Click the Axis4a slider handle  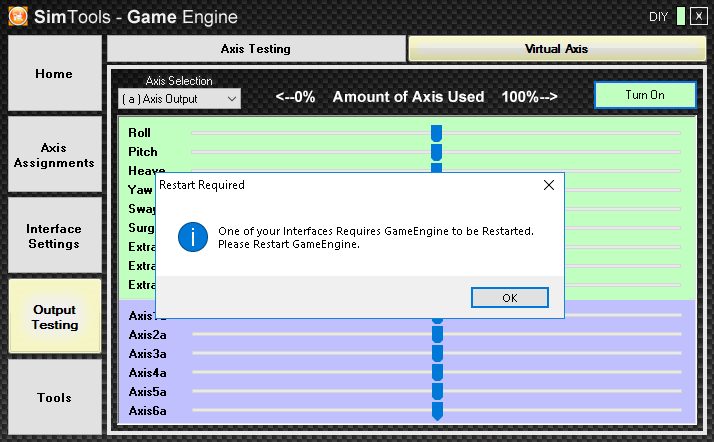(437, 373)
